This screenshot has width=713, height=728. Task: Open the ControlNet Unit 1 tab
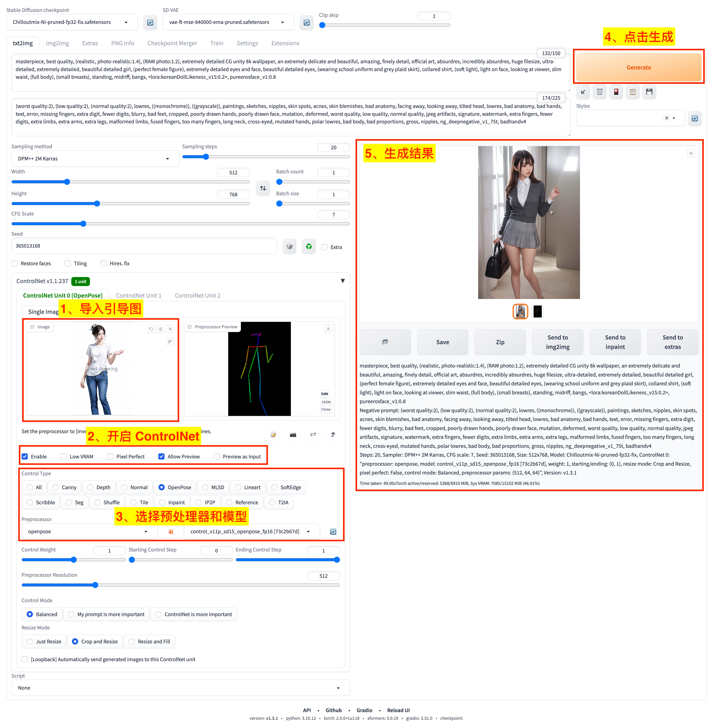[x=138, y=295]
